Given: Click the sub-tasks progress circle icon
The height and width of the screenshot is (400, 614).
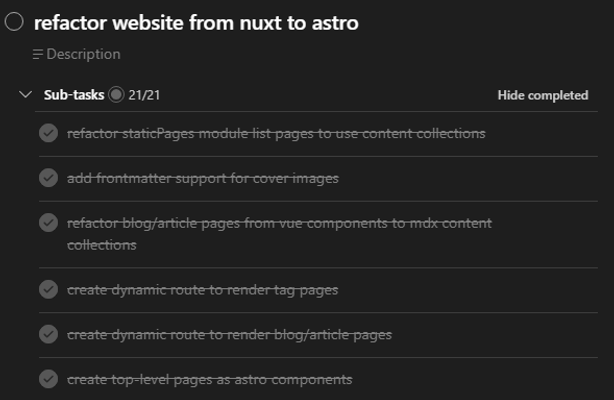Looking at the screenshot, I should [116, 95].
